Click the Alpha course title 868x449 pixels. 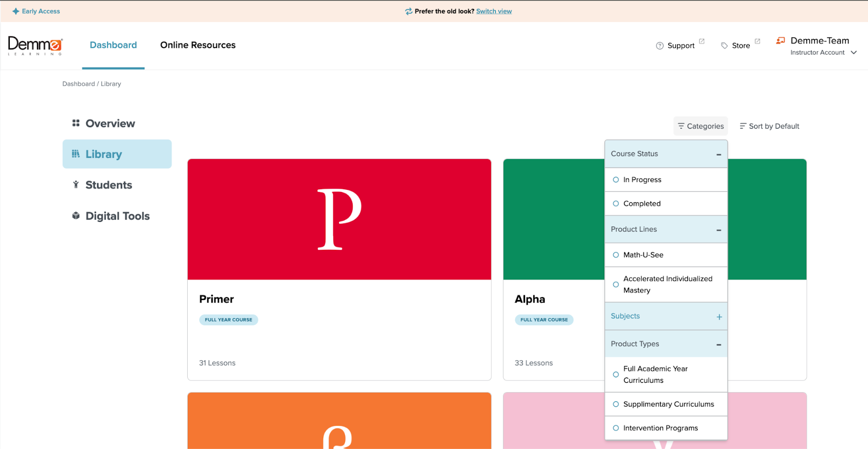[530, 299]
